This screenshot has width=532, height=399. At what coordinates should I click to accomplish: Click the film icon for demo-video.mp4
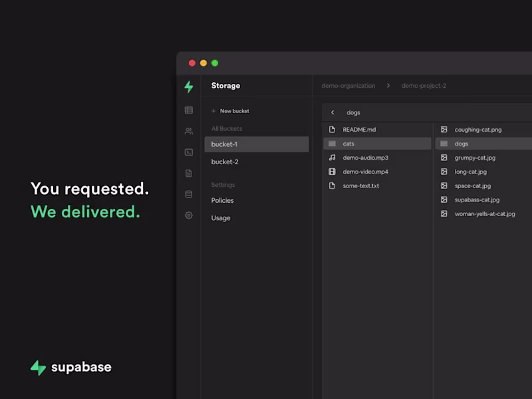(332, 172)
